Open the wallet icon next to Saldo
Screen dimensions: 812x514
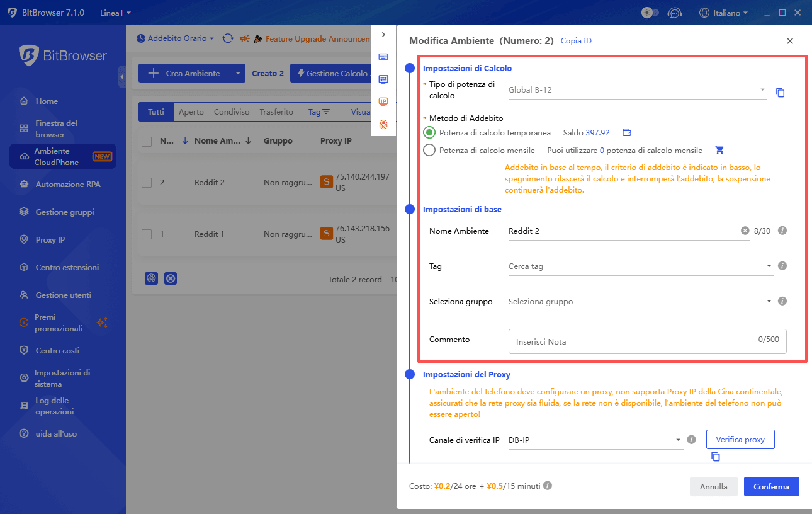[x=626, y=133]
